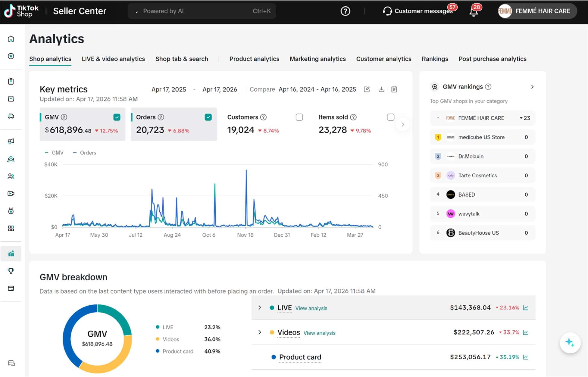Switch to Customer analytics tab
The width and height of the screenshot is (588, 377).
coord(383,59)
